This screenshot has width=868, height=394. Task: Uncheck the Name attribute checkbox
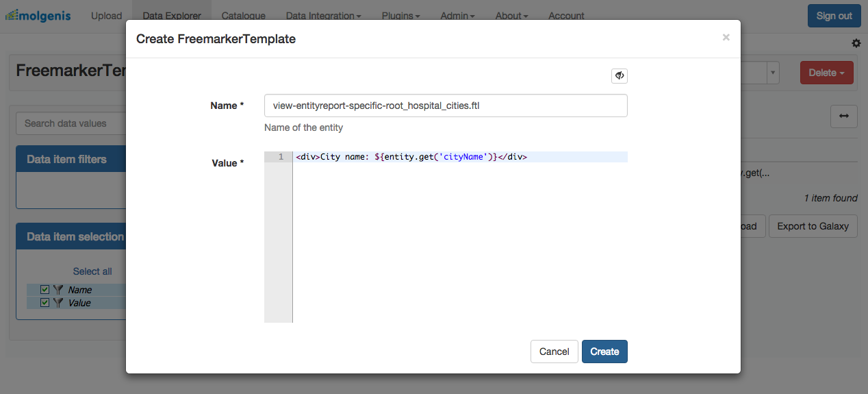point(45,290)
